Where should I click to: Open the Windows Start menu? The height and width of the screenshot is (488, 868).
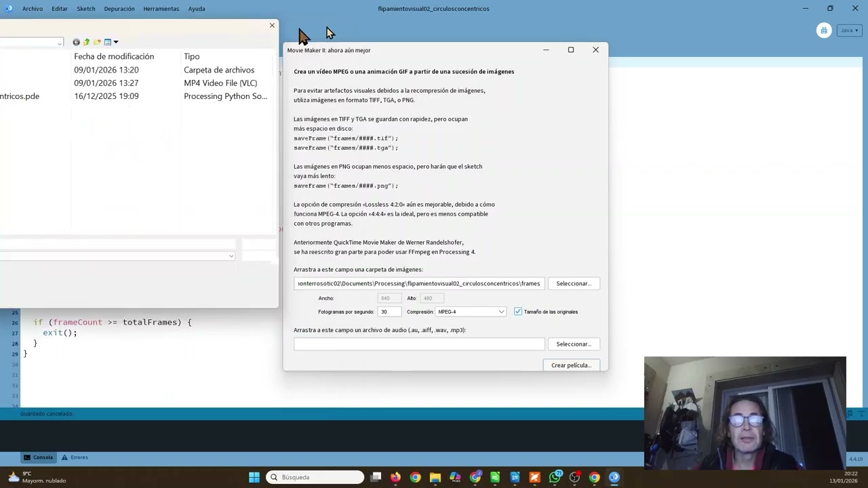coord(254,477)
